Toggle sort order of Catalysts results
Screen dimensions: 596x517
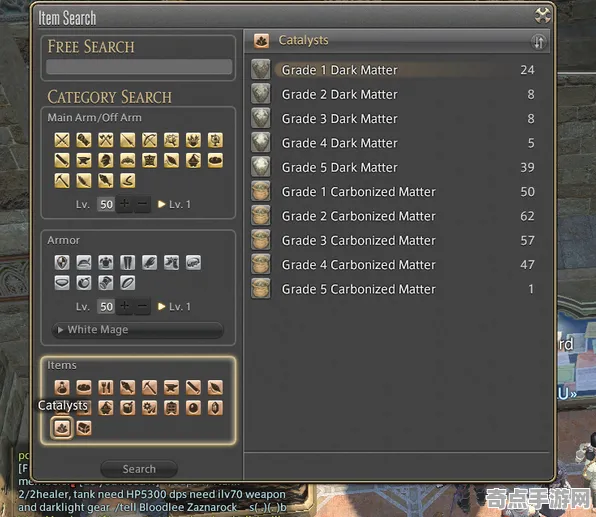pyautogui.click(x=538, y=41)
